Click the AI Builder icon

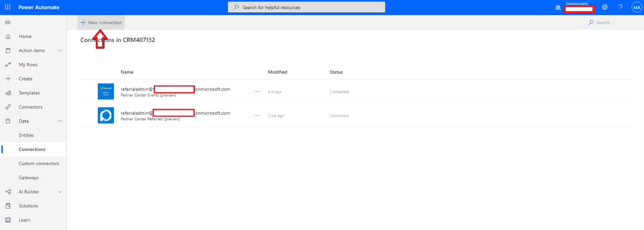point(8,192)
